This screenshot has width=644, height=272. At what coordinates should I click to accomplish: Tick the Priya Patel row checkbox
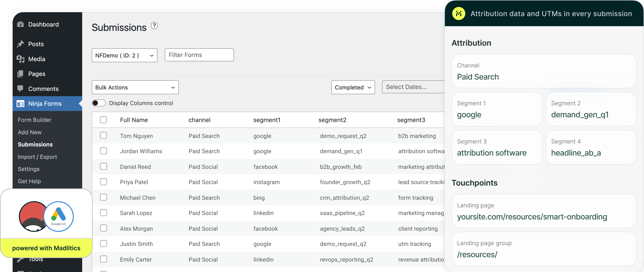coord(103,181)
